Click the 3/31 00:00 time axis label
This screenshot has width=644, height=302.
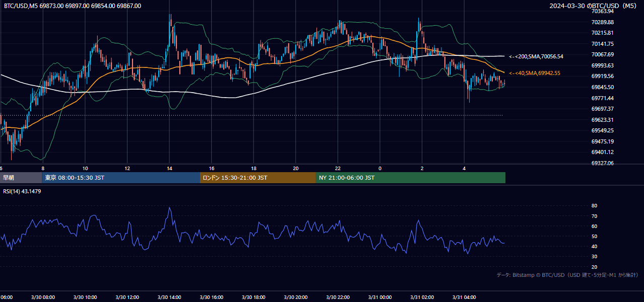pyautogui.click(x=380, y=297)
